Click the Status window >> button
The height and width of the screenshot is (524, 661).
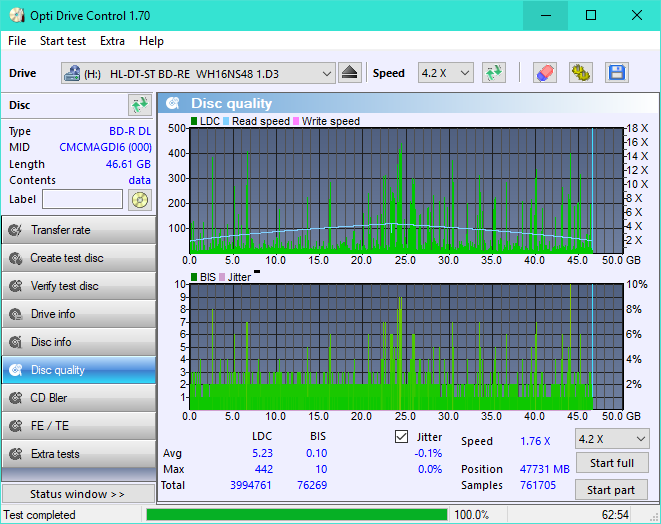coord(78,494)
